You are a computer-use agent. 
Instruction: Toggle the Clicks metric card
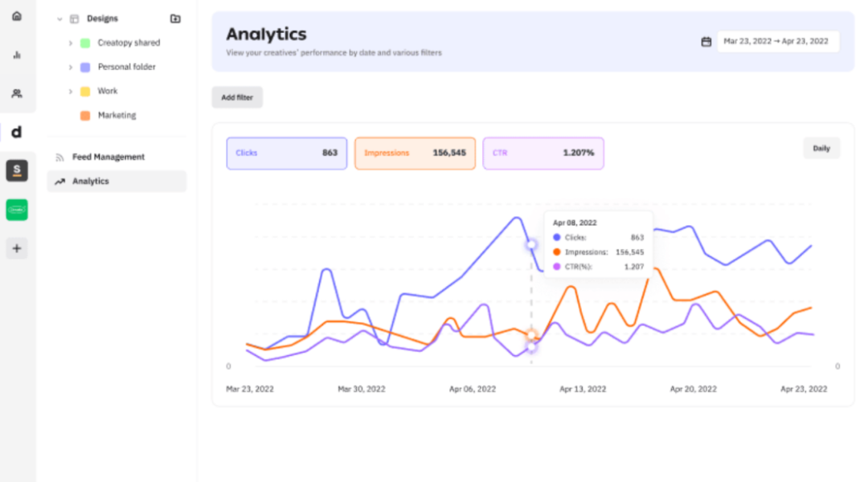(287, 153)
